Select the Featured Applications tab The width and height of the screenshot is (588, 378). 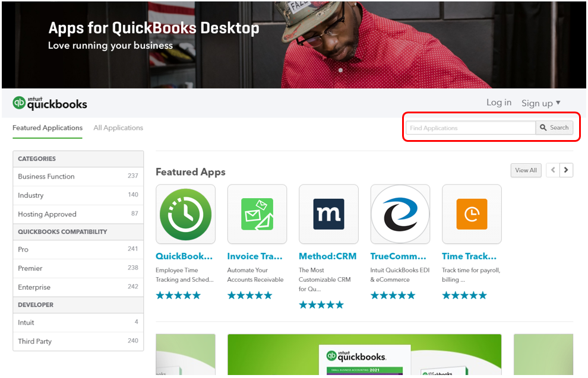coord(48,128)
